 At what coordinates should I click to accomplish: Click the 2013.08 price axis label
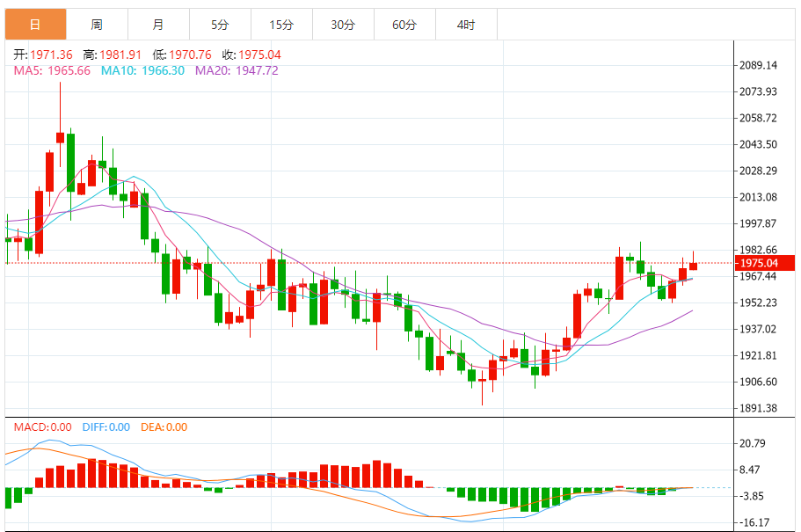point(758,197)
